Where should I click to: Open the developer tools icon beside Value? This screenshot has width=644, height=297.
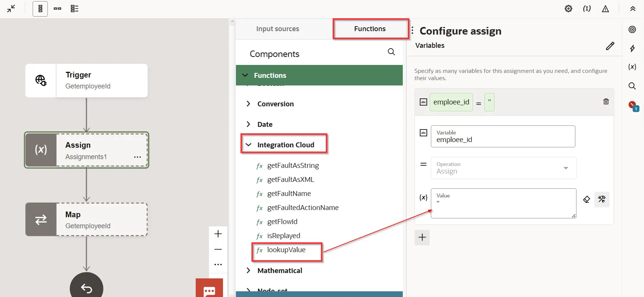coord(602,199)
